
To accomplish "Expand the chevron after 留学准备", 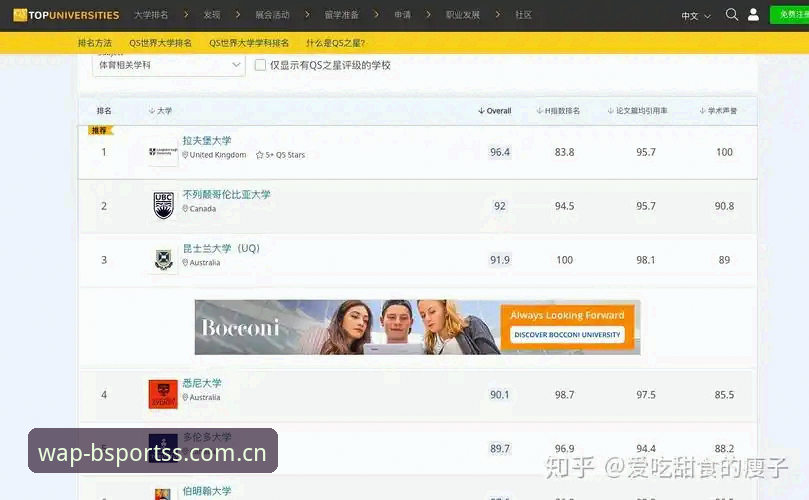I will pyautogui.click(x=377, y=14).
